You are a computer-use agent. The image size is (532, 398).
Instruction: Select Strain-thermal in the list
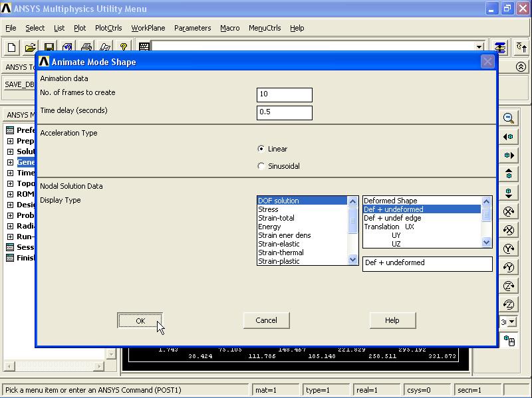[303, 252]
